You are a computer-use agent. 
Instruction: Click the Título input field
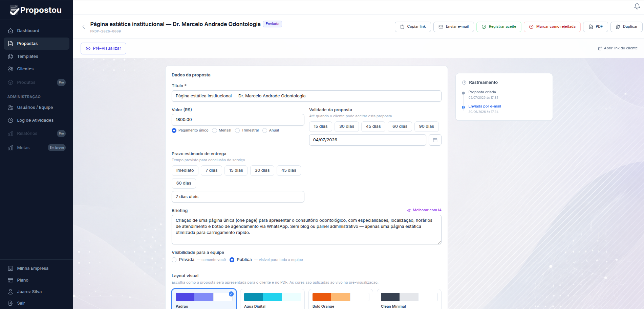(x=306, y=96)
